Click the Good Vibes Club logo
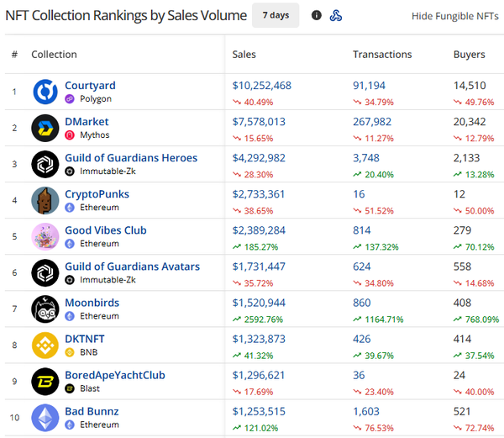The width and height of the screenshot is (504, 438). pyautogui.click(x=45, y=237)
